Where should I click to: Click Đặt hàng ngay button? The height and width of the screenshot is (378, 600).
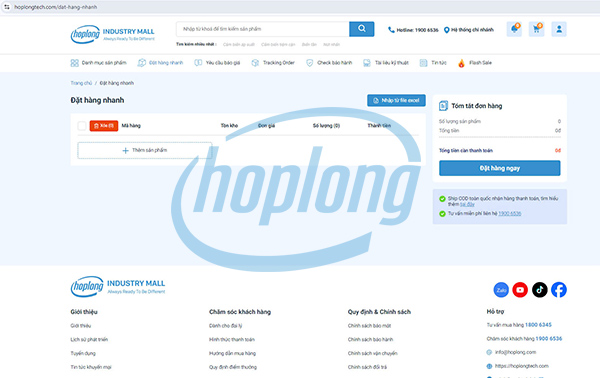[500, 168]
